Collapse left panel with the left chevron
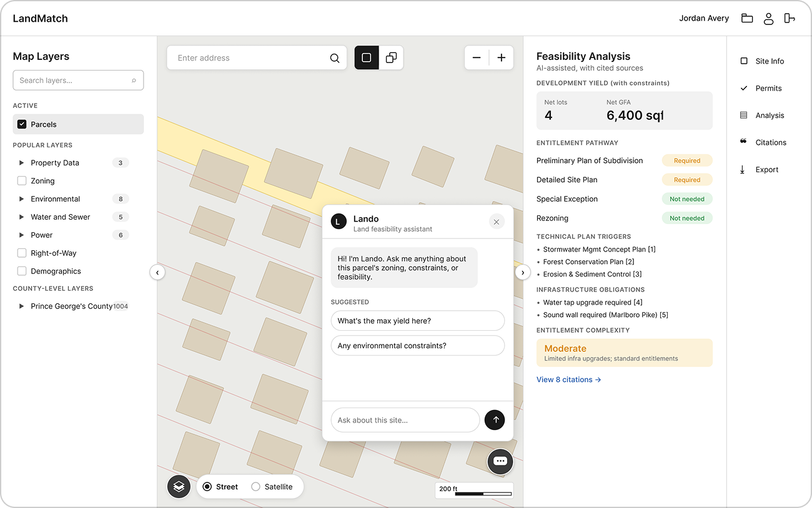812x508 pixels. pos(157,272)
